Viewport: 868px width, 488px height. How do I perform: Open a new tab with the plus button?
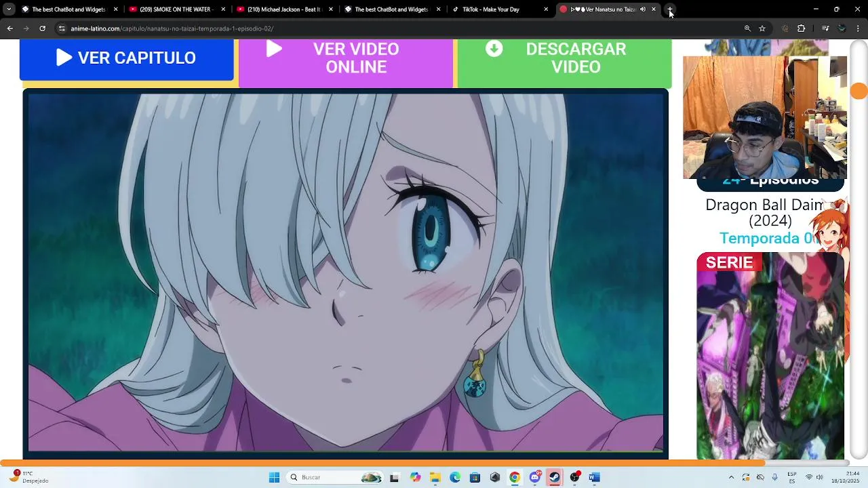pos(670,9)
